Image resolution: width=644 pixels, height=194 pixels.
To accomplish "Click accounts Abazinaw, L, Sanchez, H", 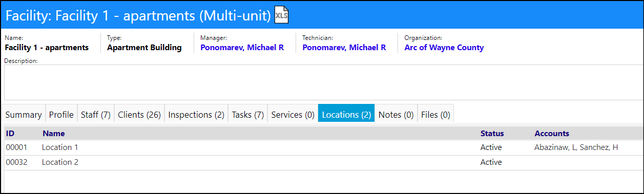I will coord(576,147).
